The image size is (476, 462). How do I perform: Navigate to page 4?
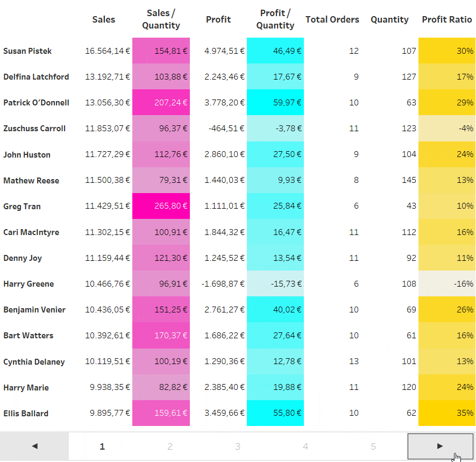coord(306,446)
